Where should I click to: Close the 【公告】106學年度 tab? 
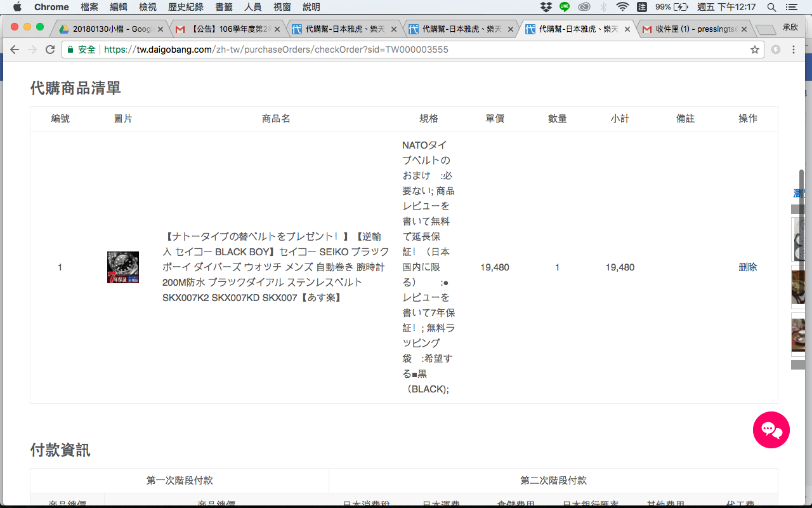[x=277, y=29]
